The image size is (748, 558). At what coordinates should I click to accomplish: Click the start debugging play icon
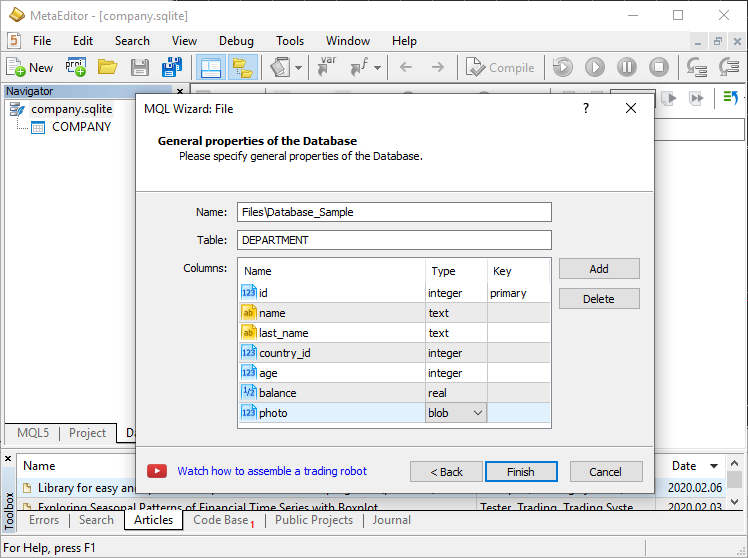click(x=595, y=67)
